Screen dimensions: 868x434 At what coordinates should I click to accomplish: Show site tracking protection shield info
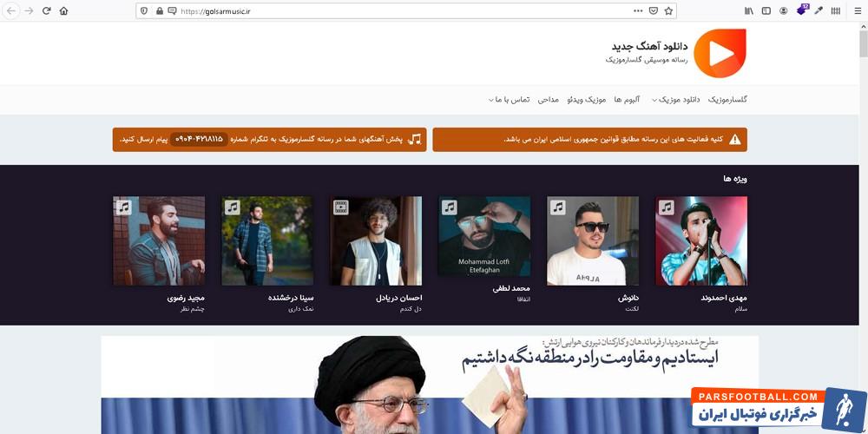pos(144,10)
